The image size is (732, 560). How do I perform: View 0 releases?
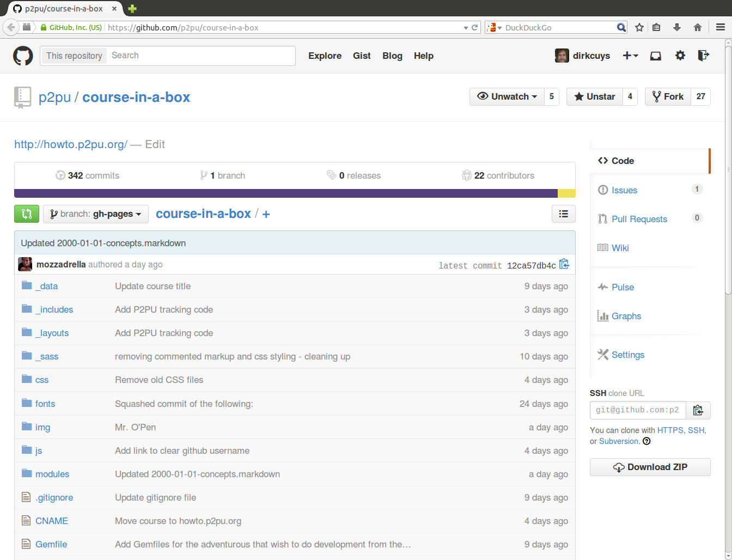pyautogui.click(x=353, y=175)
